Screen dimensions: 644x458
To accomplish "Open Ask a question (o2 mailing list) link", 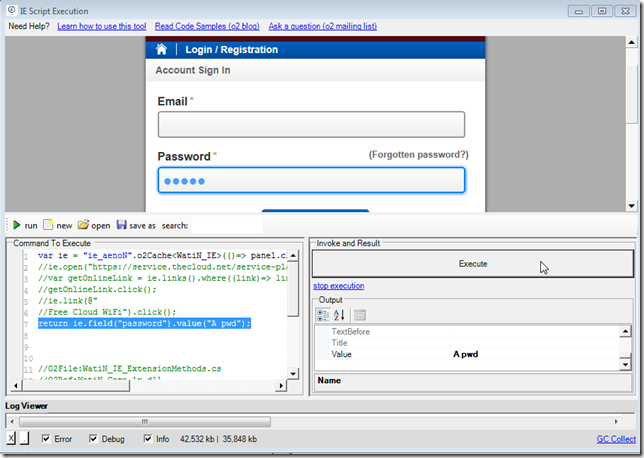I will point(323,26).
